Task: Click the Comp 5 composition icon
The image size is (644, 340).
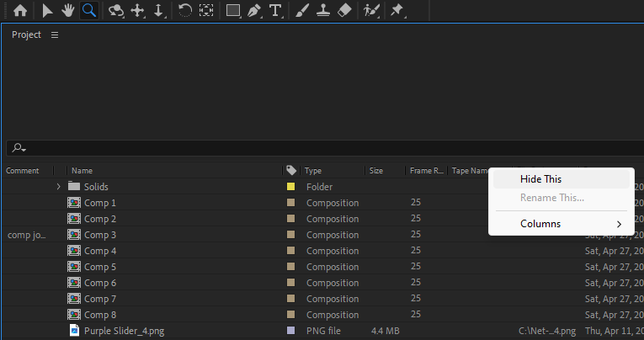Action: point(74,267)
